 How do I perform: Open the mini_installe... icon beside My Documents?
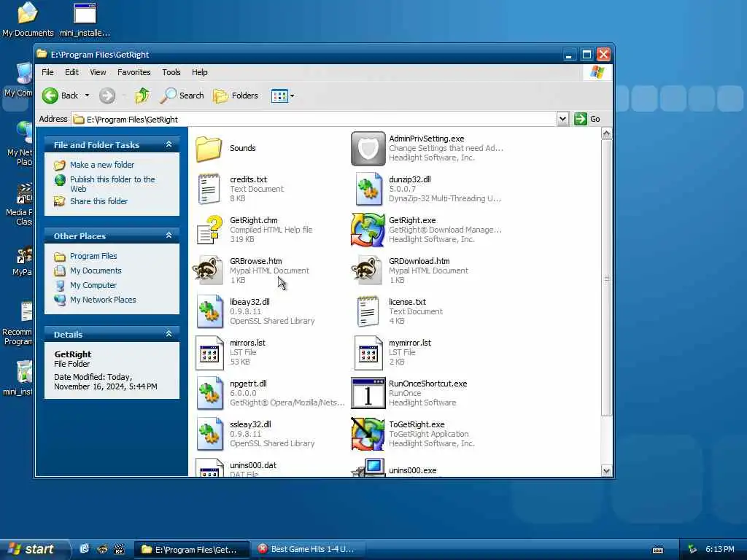coord(85,20)
